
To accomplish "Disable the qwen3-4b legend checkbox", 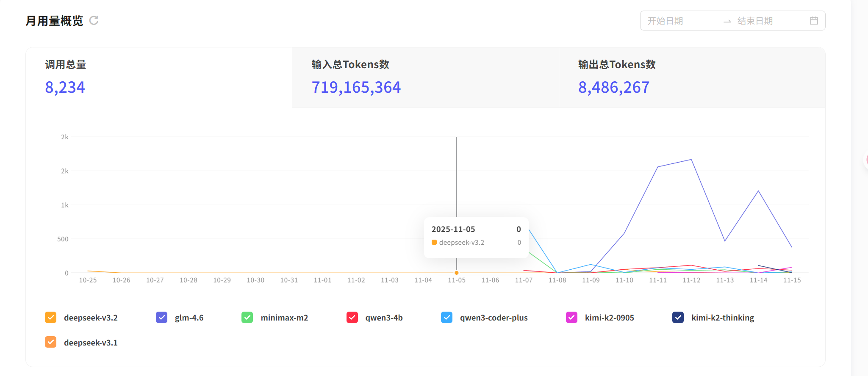I will (x=352, y=318).
